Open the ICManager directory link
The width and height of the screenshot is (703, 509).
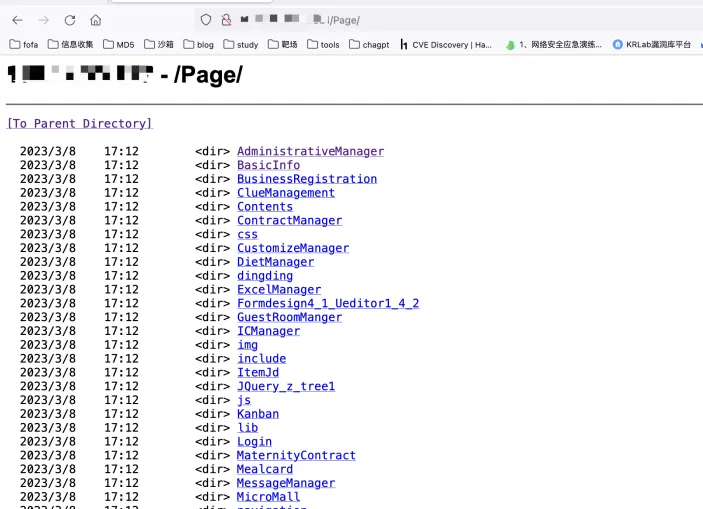click(268, 331)
